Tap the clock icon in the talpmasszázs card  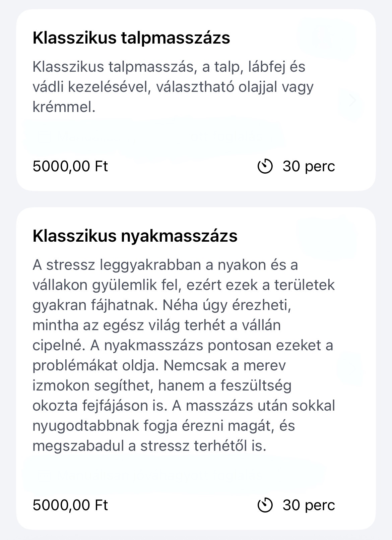click(265, 166)
